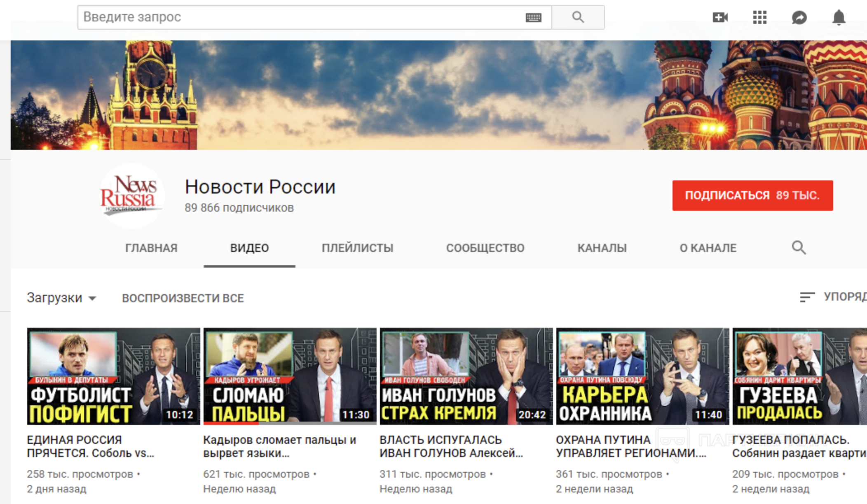This screenshot has height=504, width=867.
Task: Open the notifications bell
Action: point(839,17)
